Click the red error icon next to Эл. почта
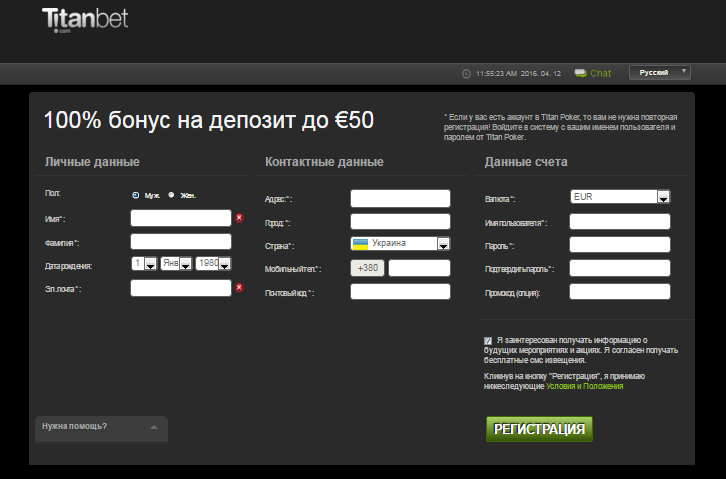 239,287
